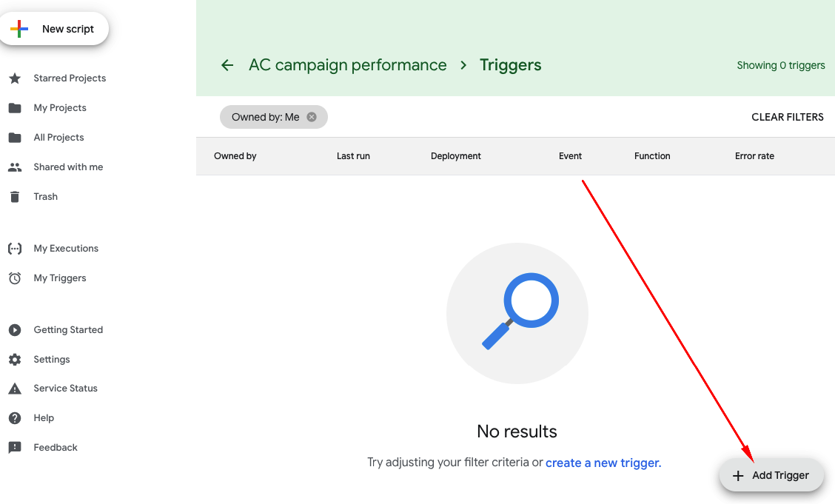Check Service Status warning icon

(15, 389)
